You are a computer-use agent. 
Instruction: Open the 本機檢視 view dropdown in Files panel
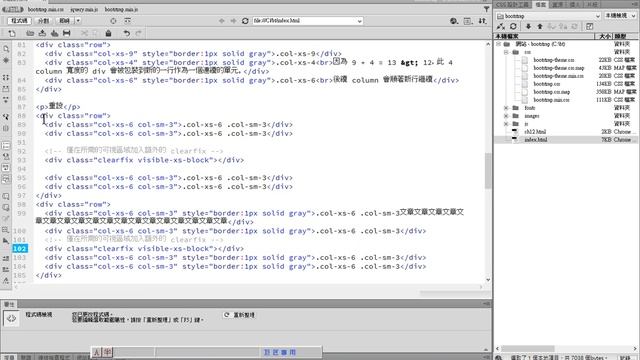(620, 16)
